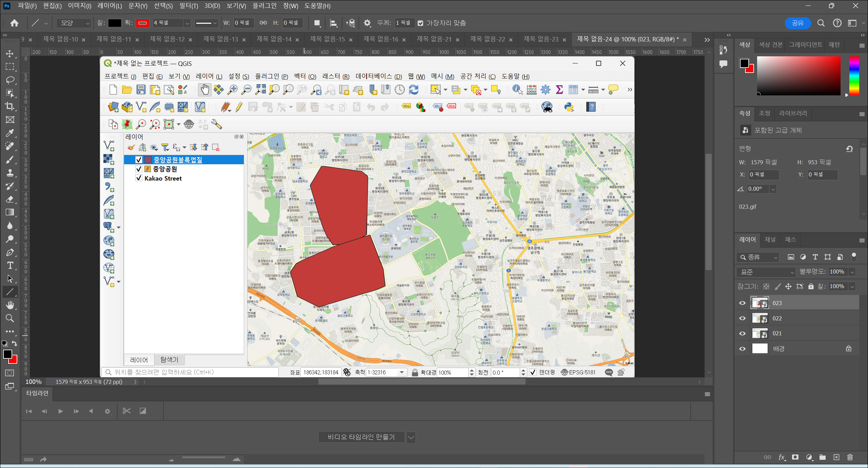Toggle visibility of layer 021
868x468 pixels.
742,333
